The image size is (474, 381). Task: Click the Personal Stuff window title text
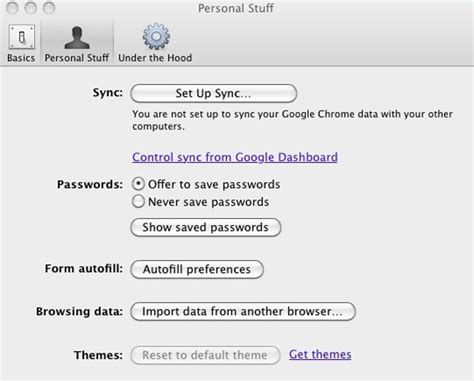[x=236, y=8]
